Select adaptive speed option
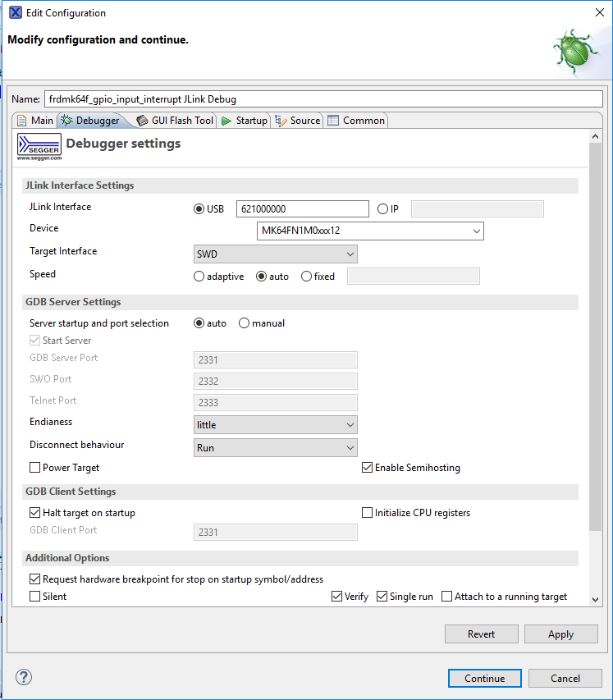 click(x=199, y=277)
